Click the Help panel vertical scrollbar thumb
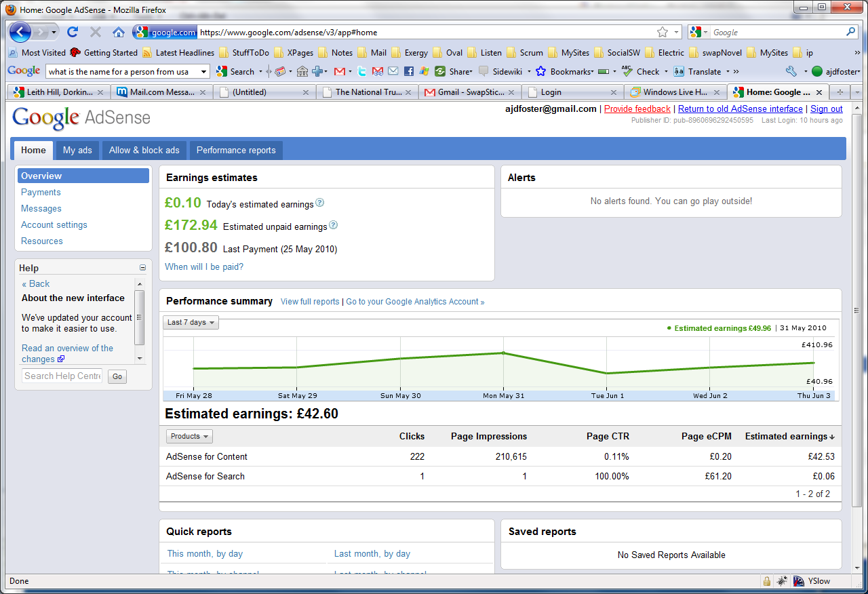 140,317
